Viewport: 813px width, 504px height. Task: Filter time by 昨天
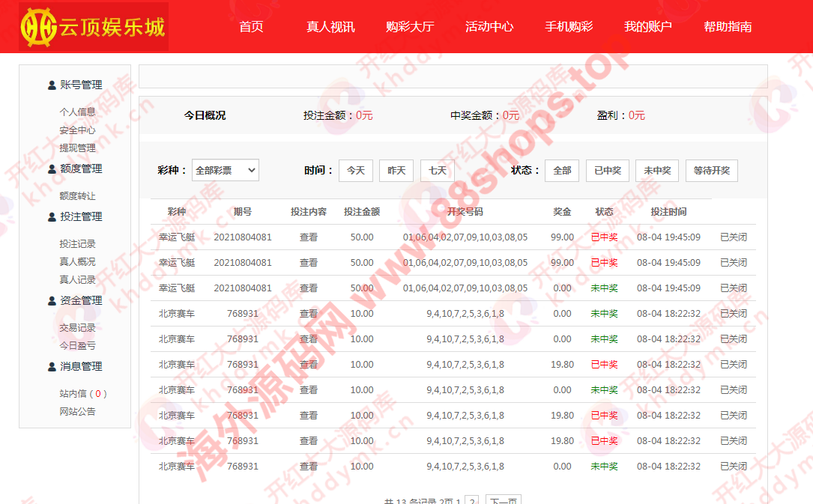[x=396, y=171]
